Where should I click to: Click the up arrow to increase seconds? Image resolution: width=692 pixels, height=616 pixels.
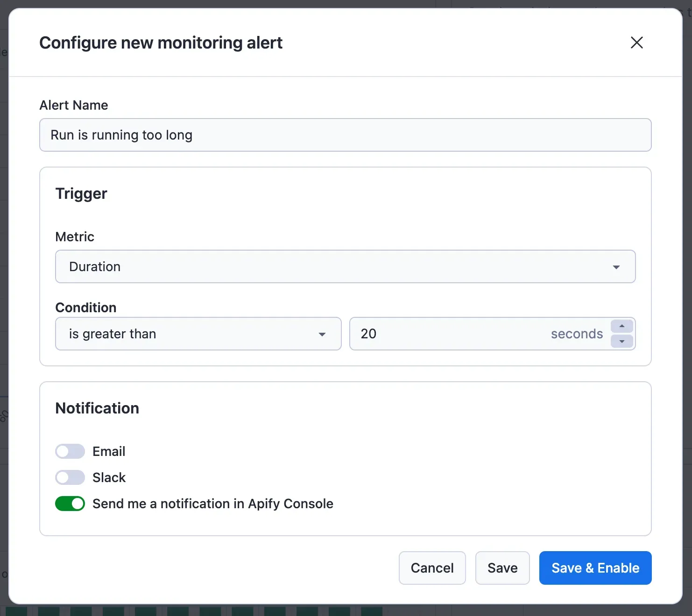click(x=621, y=326)
